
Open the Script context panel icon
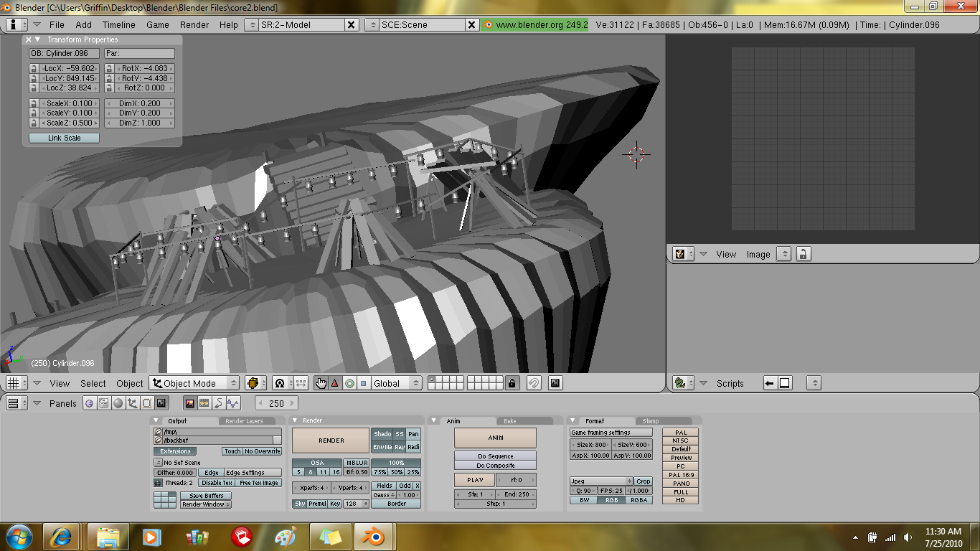(x=104, y=403)
